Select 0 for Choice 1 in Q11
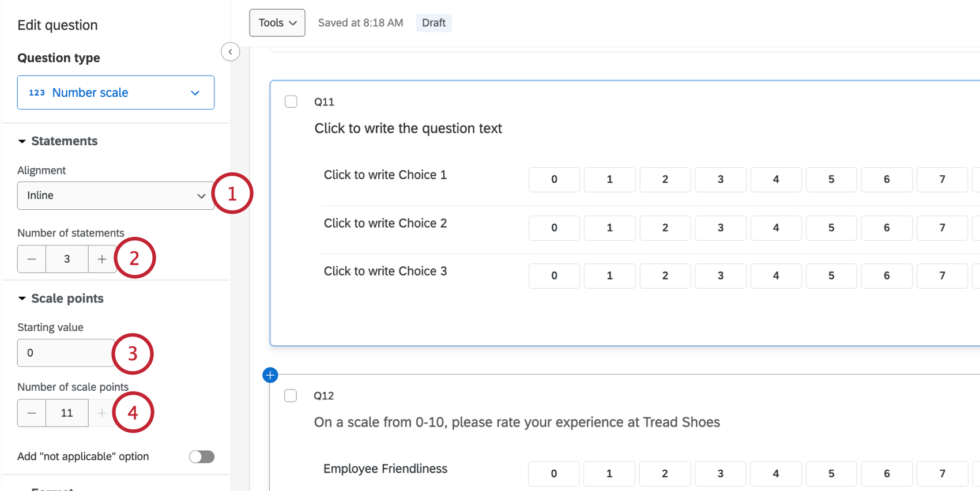 point(554,179)
